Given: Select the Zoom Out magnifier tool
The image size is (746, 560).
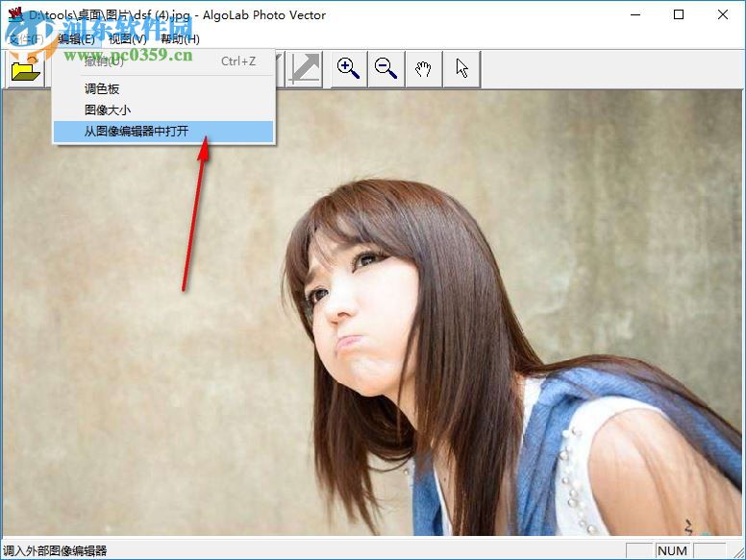Looking at the screenshot, I should [x=385, y=69].
